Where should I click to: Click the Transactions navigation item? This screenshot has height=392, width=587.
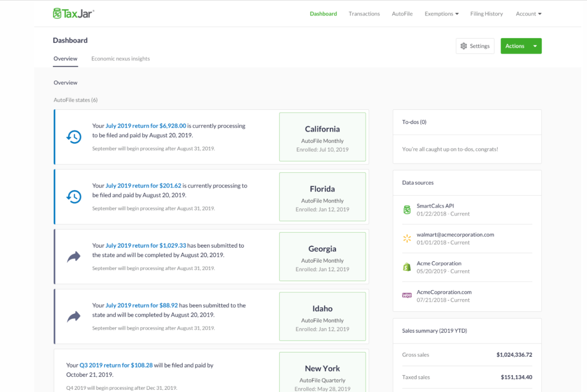[x=364, y=13]
